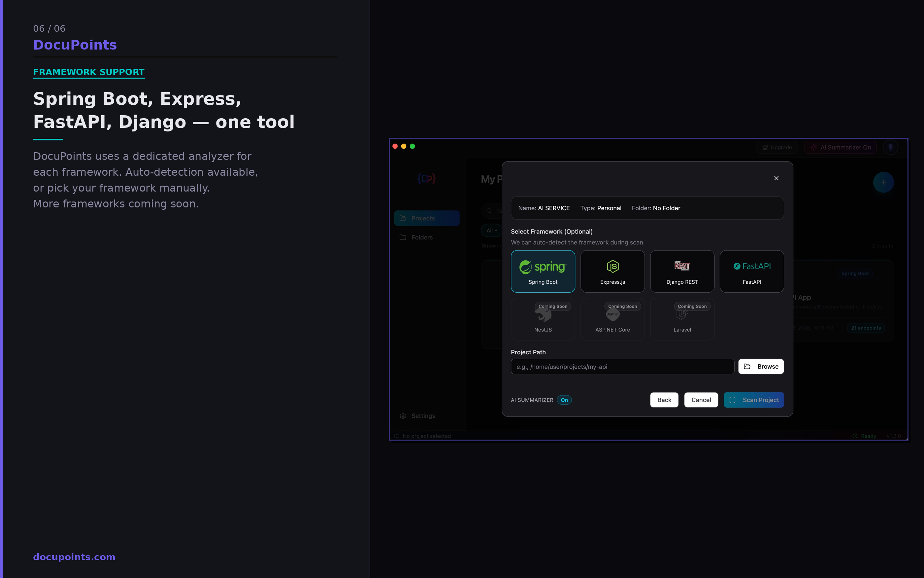
Task: Click the Scan Project button
Action: coord(754,400)
